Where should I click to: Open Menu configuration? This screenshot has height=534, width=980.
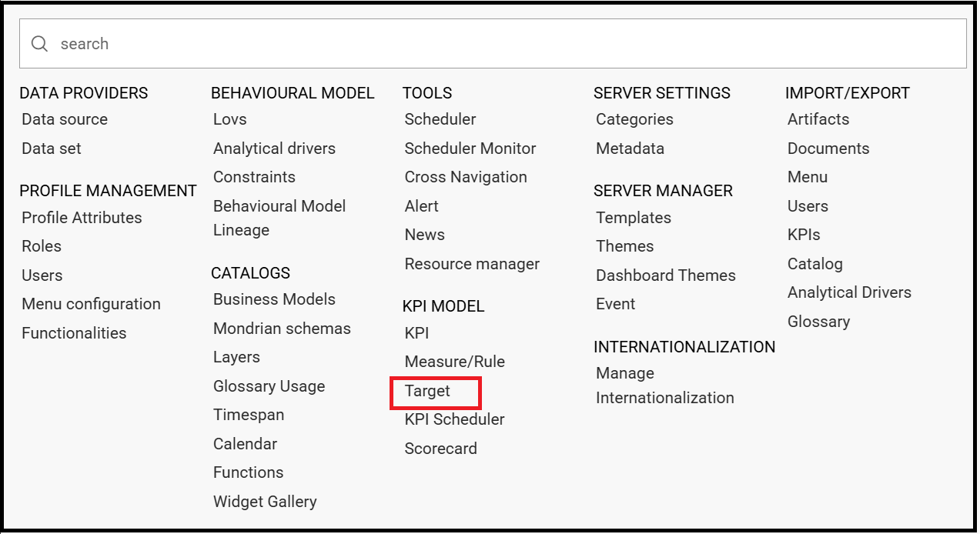91,304
